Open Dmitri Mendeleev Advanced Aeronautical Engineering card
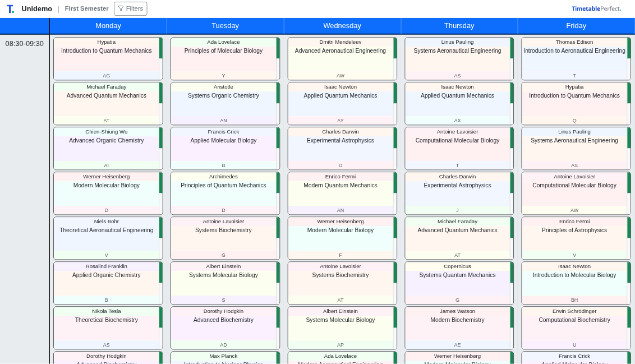The width and height of the screenshot is (635, 364). [x=342, y=59]
